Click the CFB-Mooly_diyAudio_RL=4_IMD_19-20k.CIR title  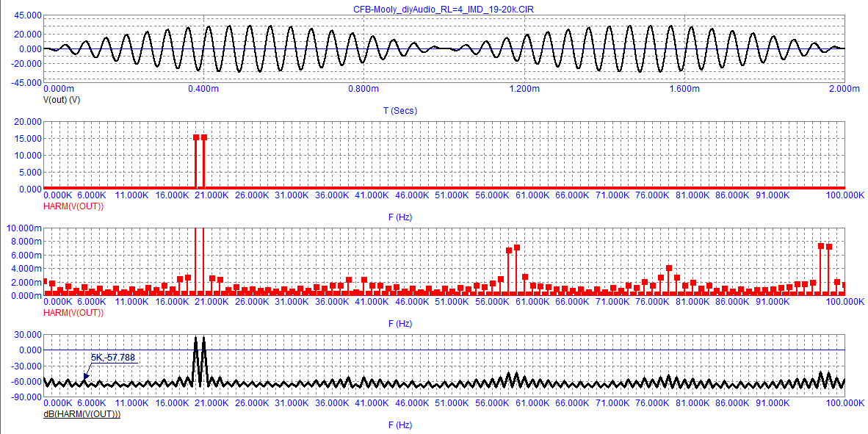[x=444, y=9]
